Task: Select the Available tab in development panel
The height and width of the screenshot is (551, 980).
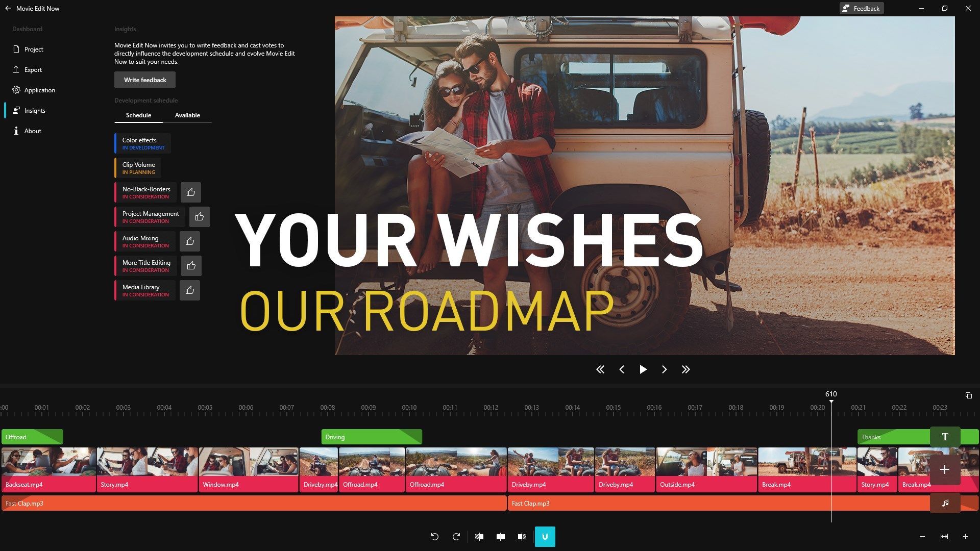Action: [x=187, y=114]
